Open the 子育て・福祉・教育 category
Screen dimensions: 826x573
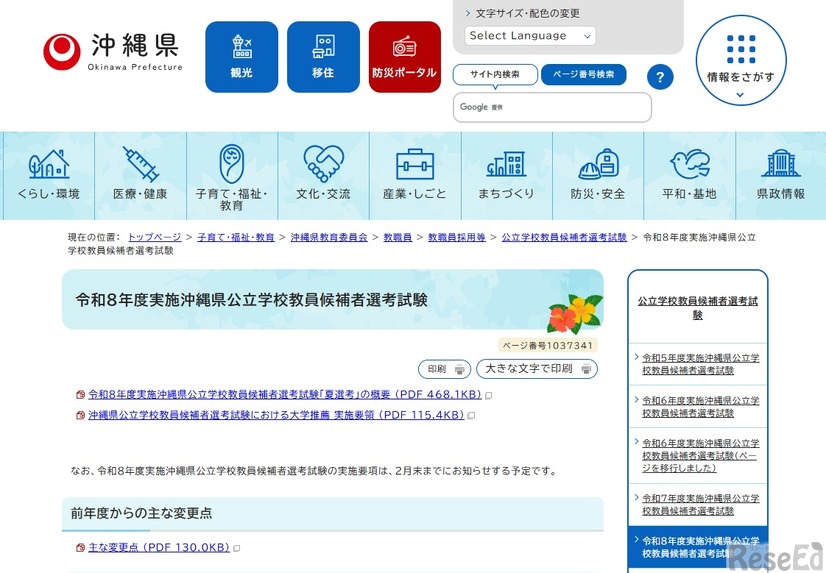pos(232,175)
